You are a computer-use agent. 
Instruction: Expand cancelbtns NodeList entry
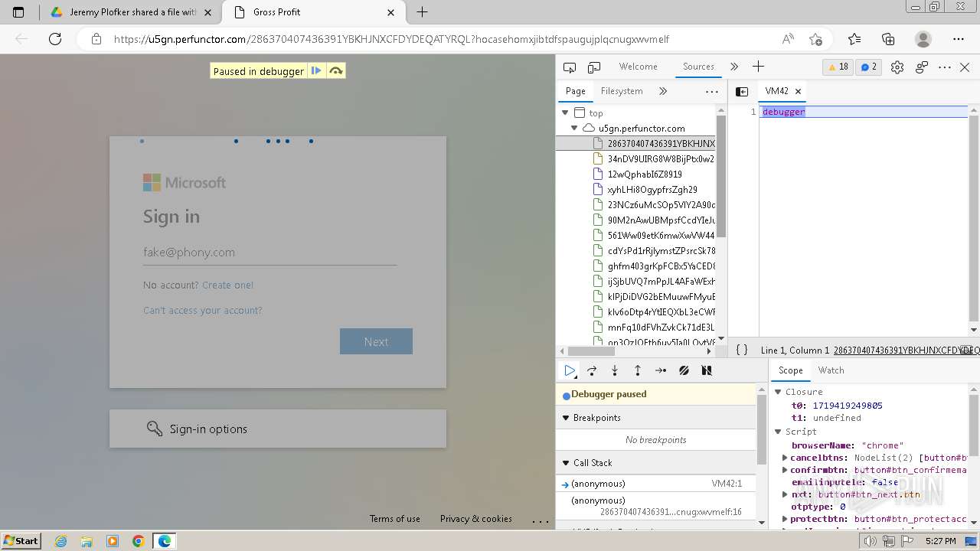(x=785, y=458)
